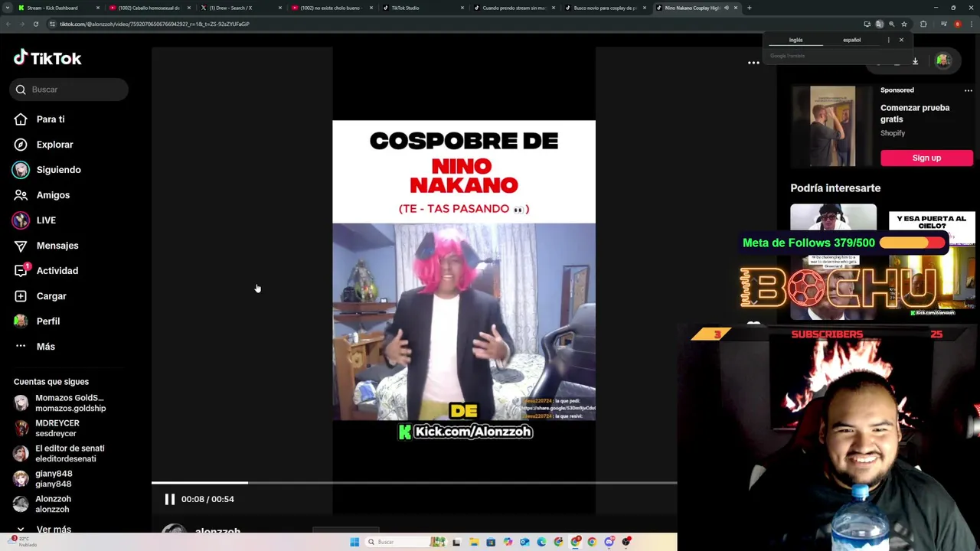
Task: Pause the video with the pause button
Action: [x=170, y=499]
